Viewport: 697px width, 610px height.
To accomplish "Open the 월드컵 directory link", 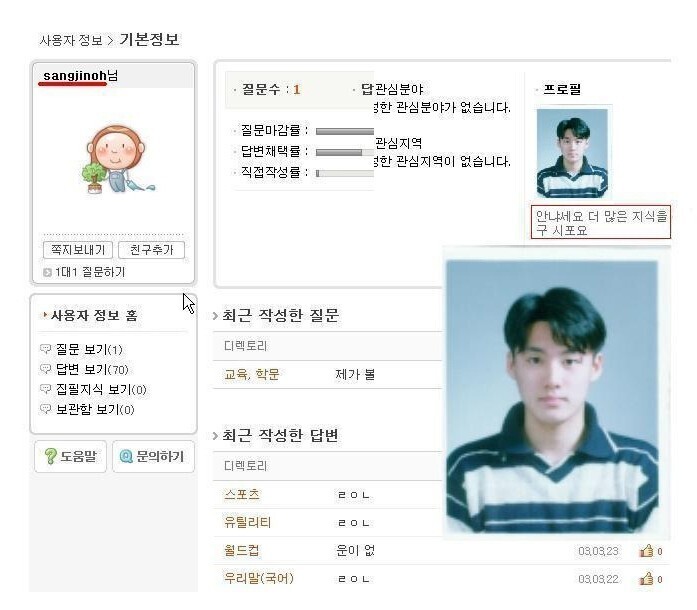I will (x=241, y=550).
